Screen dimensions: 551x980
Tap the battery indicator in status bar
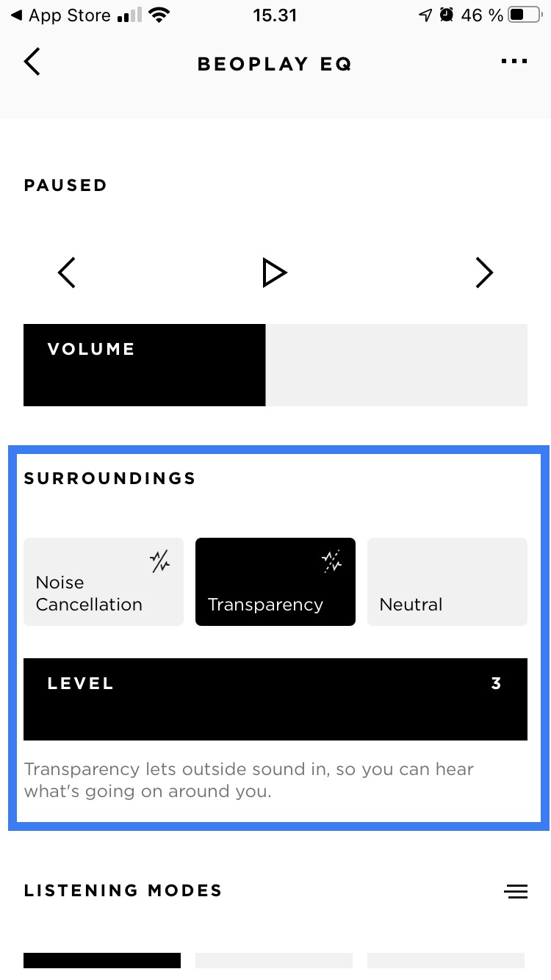[x=525, y=15]
